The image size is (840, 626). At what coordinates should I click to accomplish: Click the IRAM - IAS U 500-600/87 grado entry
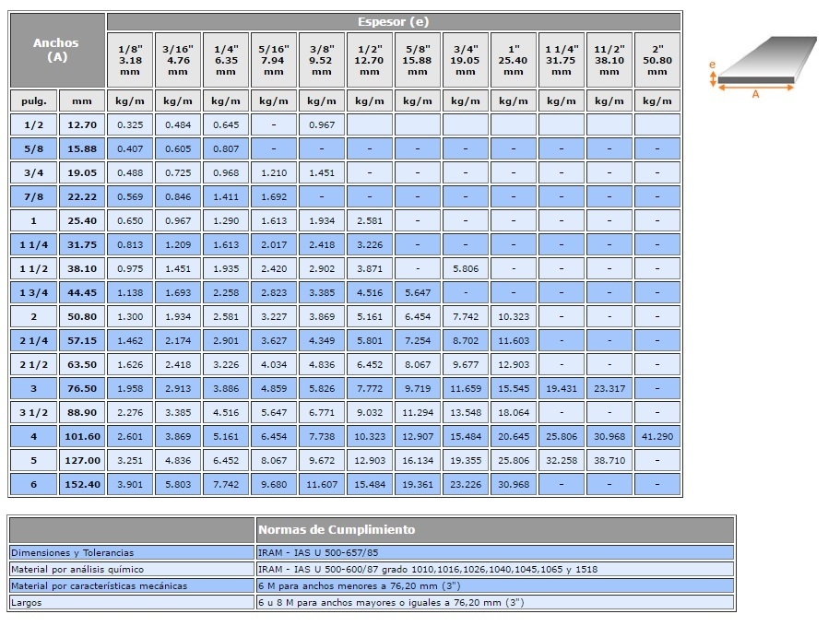click(x=495, y=569)
